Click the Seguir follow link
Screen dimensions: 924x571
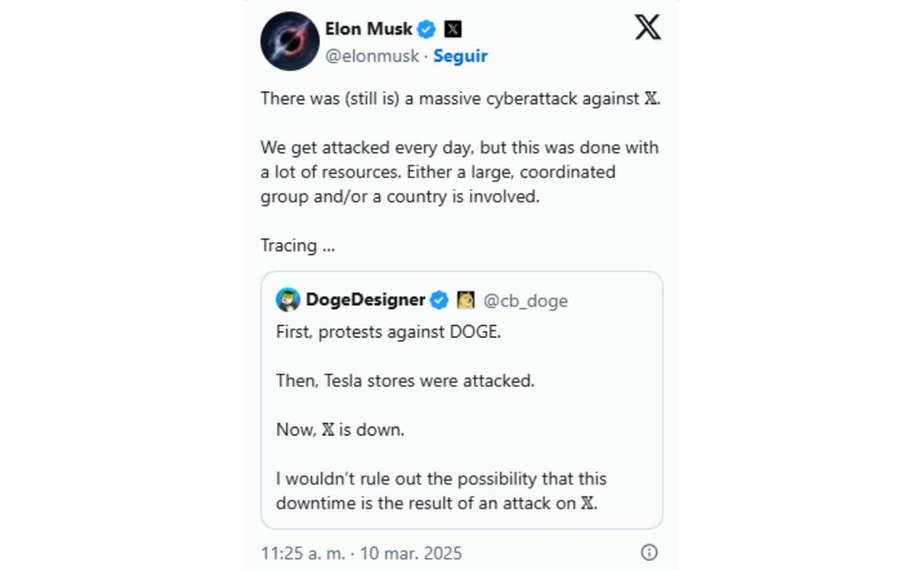pyautogui.click(x=460, y=55)
